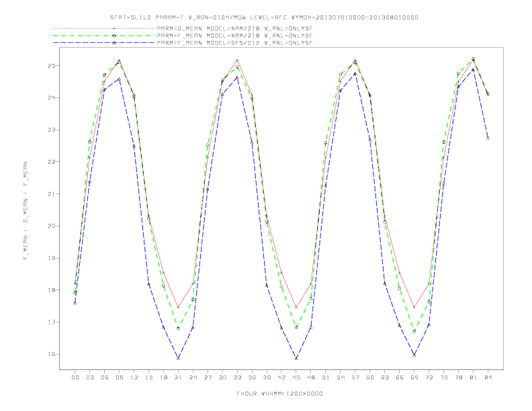Click green circle data point at hour 45
Screen dimensions: 532x411
coord(296,327)
